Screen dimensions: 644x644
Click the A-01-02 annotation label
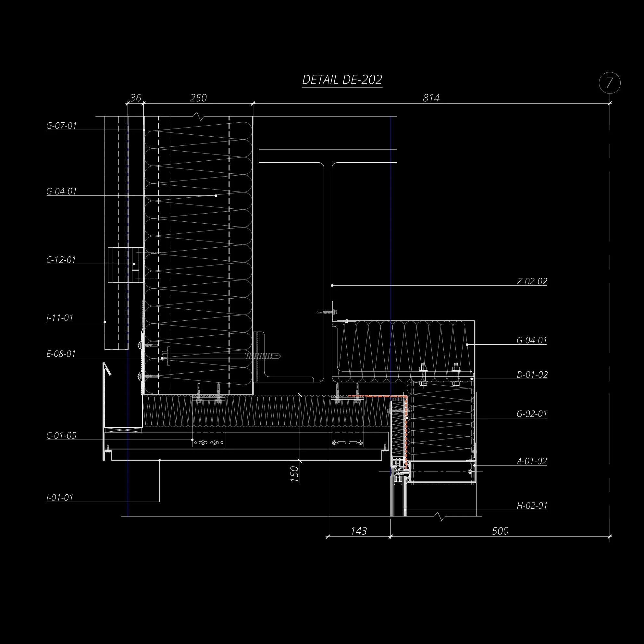coord(532,461)
